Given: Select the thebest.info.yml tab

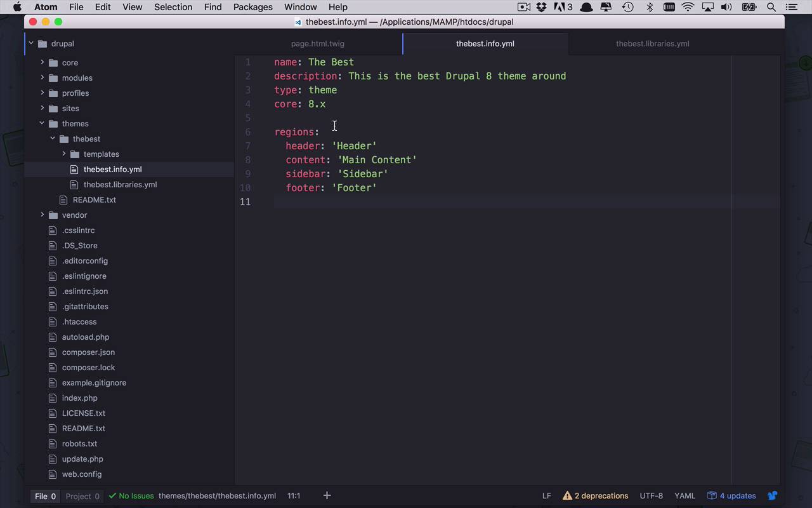Looking at the screenshot, I should 485,44.
